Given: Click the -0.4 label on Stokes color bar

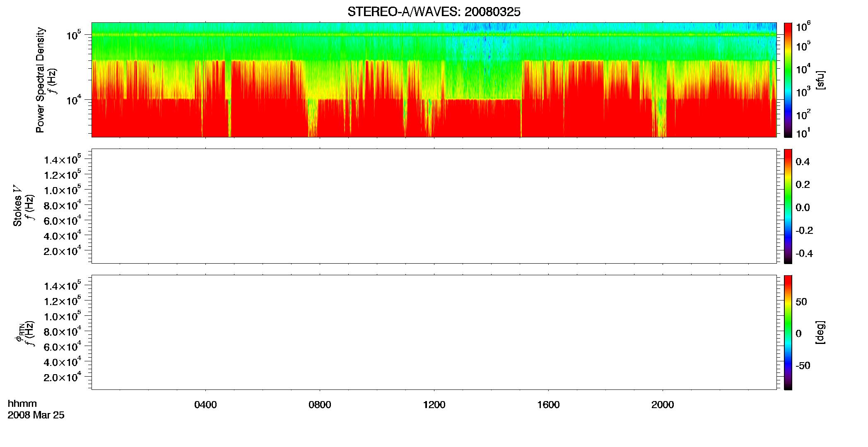Looking at the screenshot, I should click(804, 254).
